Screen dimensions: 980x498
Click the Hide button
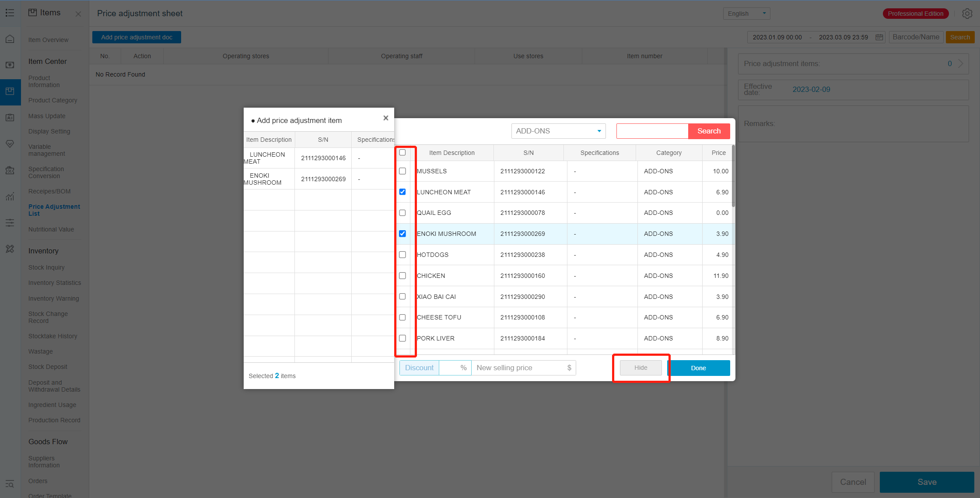pos(640,368)
